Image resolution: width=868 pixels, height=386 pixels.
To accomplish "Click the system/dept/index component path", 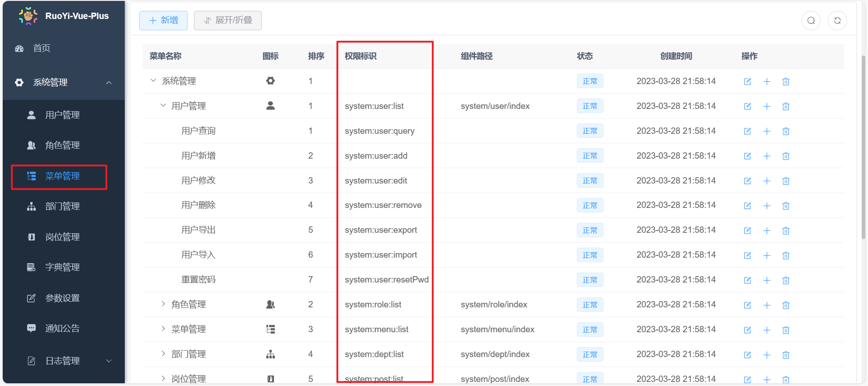I will [495, 354].
